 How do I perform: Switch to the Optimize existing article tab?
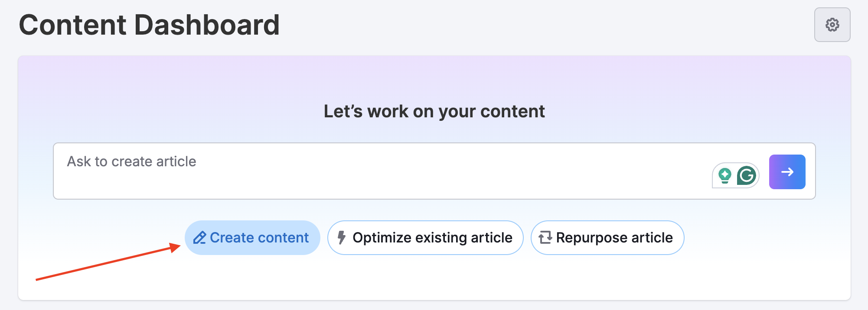pos(424,237)
